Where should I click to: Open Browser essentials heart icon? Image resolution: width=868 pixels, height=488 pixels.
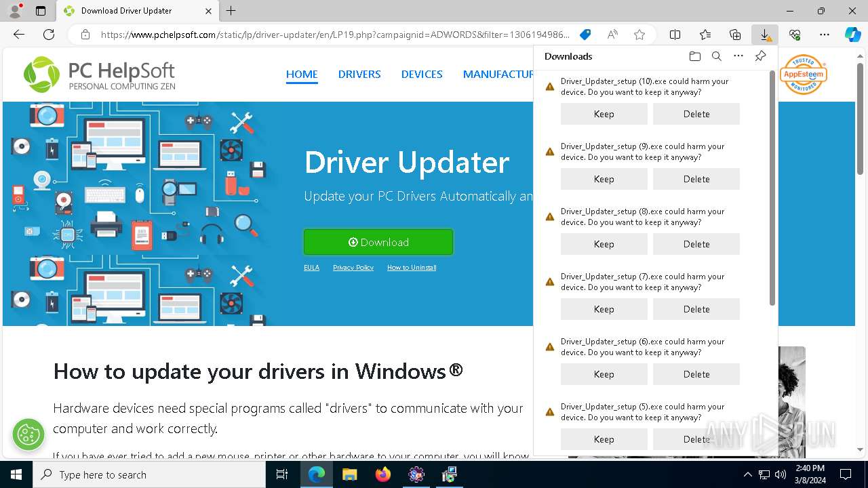pyautogui.click(x=795, y=35)
